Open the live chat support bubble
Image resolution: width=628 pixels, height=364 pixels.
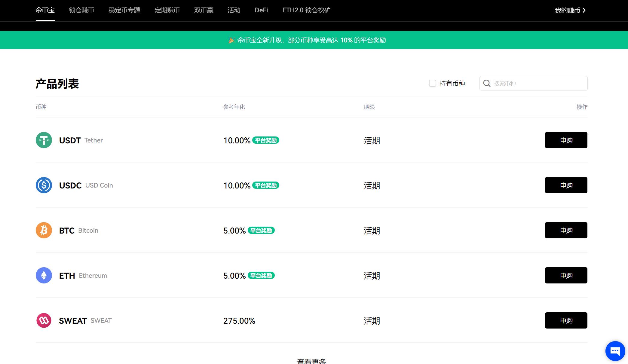(x=615, y=351)
